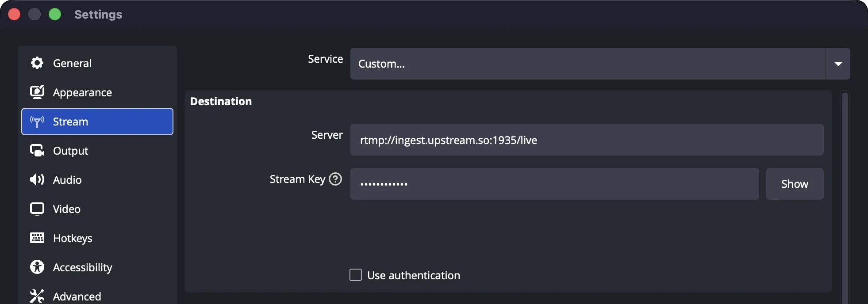The width and height of the screenshot is (868, 304).
Task: Click the Destination section heading
Action: 221,101
